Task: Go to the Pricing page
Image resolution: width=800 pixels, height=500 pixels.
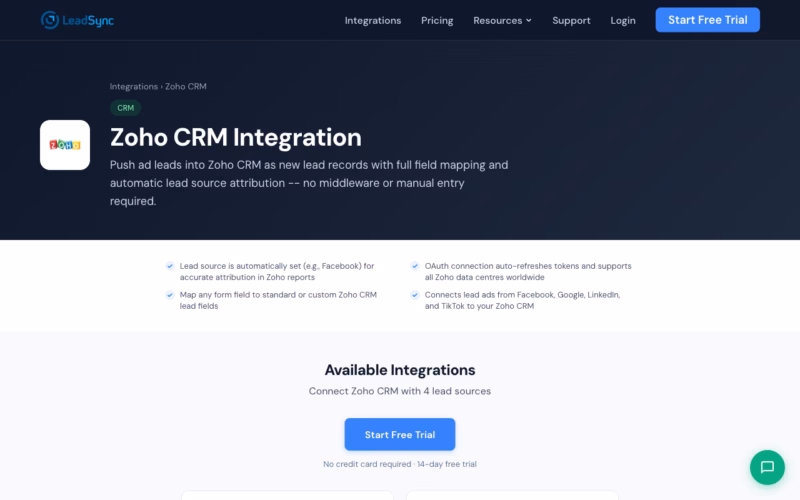Action: coord(437,20)
